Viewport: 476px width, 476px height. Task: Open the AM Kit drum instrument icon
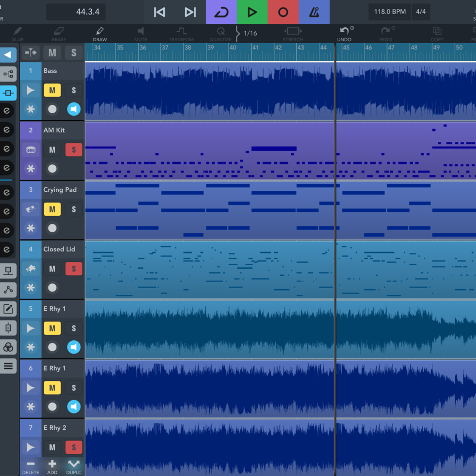[x=31, y=150]
